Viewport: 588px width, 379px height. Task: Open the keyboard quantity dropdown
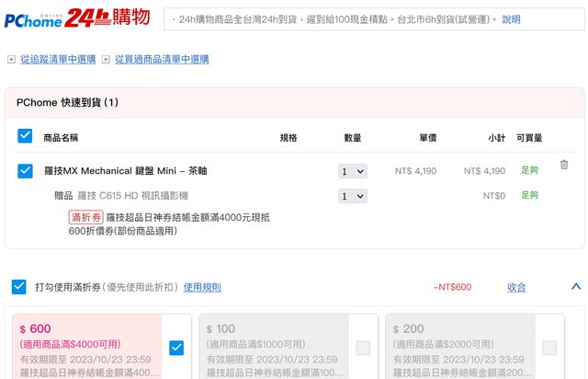353,171
